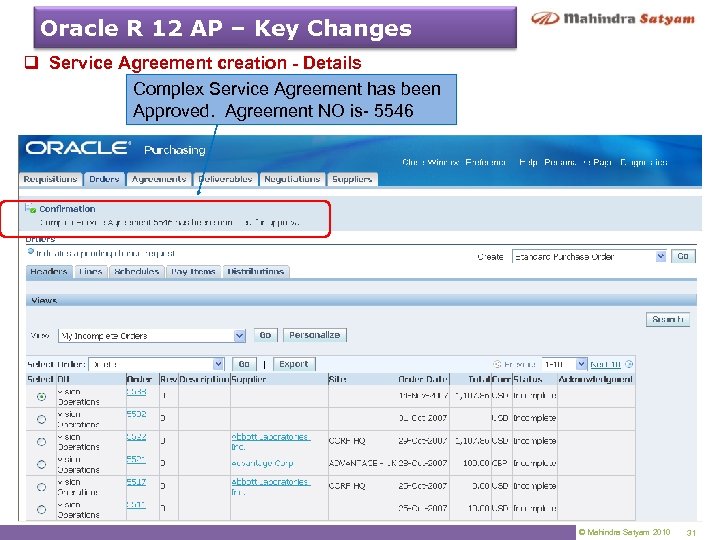Select radio button for the 10.00 USD row
The image size is (720, 540).
[41, 509]
